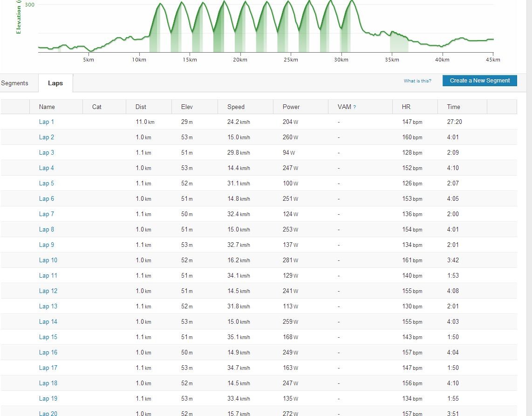This screenshot has height=416, width=532.
Task: Click the Dist column header
Action: [141, 107]
